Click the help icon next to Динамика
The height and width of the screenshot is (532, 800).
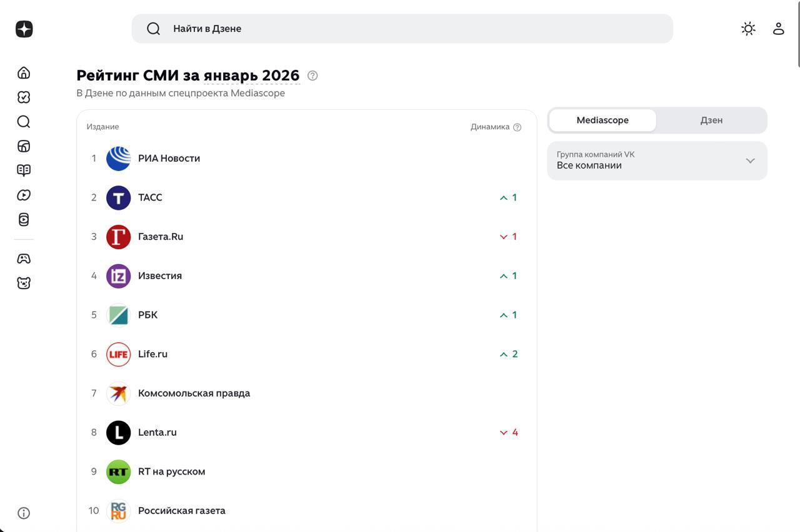[x=517, y=127]
